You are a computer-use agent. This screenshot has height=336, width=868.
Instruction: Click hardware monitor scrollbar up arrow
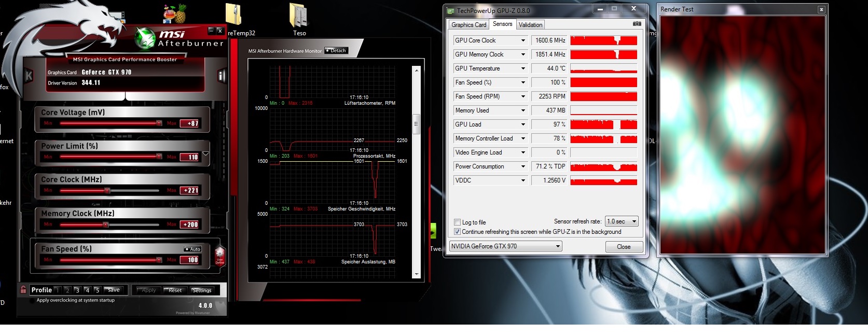(416, 69)
